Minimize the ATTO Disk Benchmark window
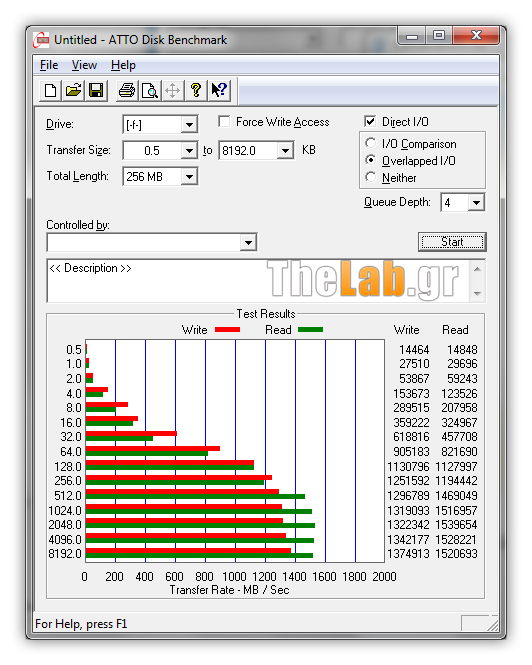The height and width of the screenshot is (665, 532). (x=411, y=36)
